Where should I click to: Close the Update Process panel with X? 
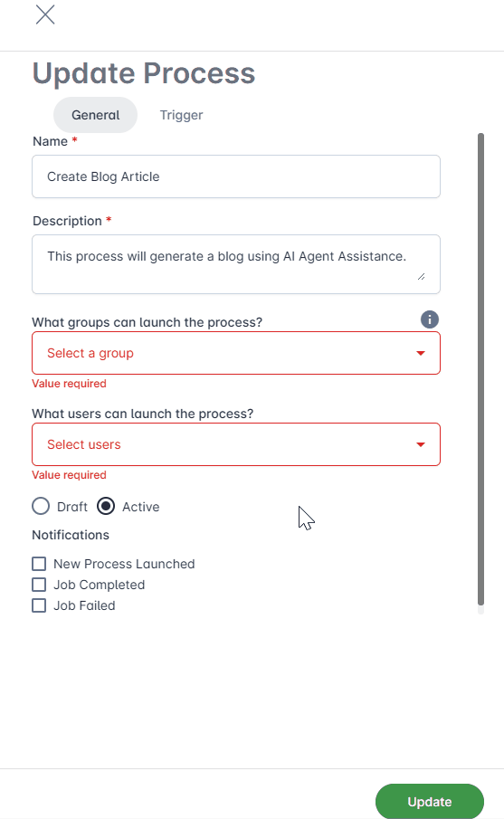pos(45,14)
